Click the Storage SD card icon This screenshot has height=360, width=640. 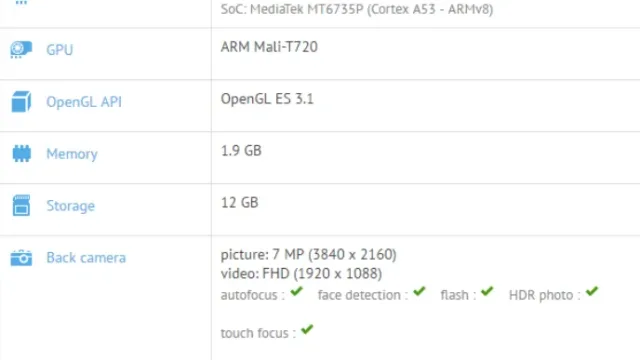pyautogui.click(x=21, y=205)
